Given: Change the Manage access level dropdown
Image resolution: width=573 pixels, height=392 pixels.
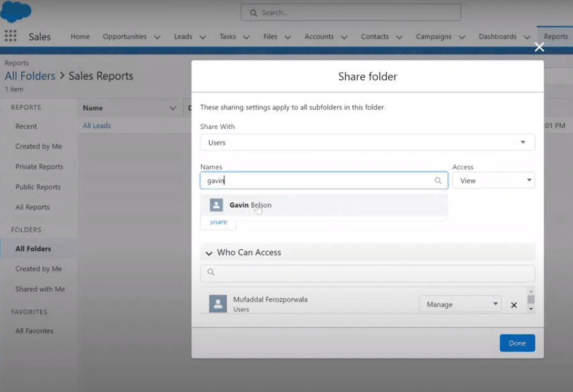Looking at the screenshot, I should coord(460,304).
